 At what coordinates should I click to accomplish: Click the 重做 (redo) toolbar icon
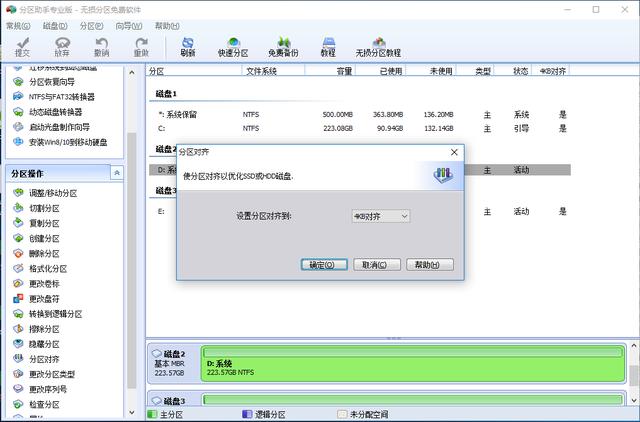click(x=141, y=47)
